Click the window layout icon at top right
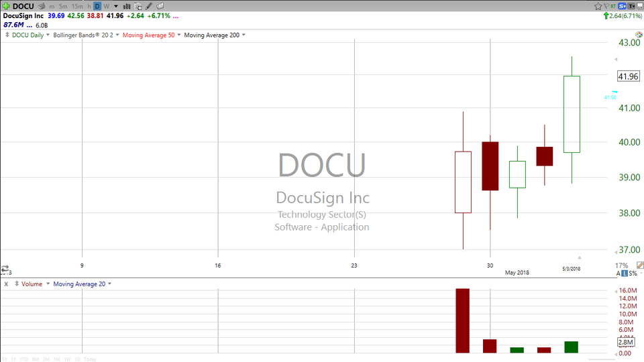The height and width of the screenshot is (362, 644). pos(640,6)
